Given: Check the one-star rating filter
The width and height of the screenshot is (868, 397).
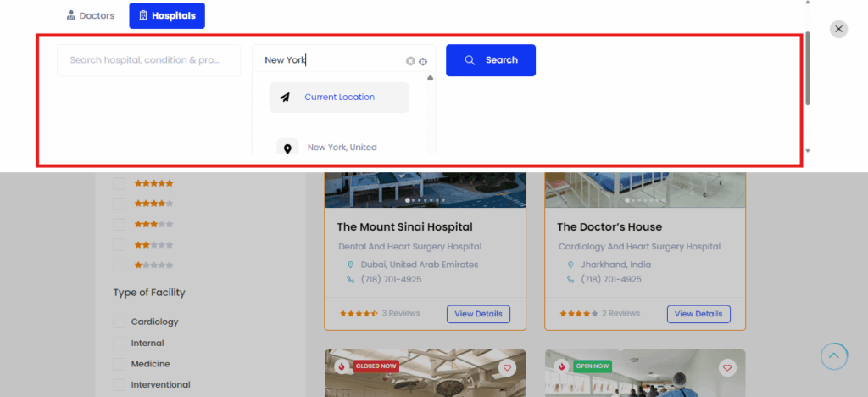Looking at the screenshot, I should [x=119, y=266].
